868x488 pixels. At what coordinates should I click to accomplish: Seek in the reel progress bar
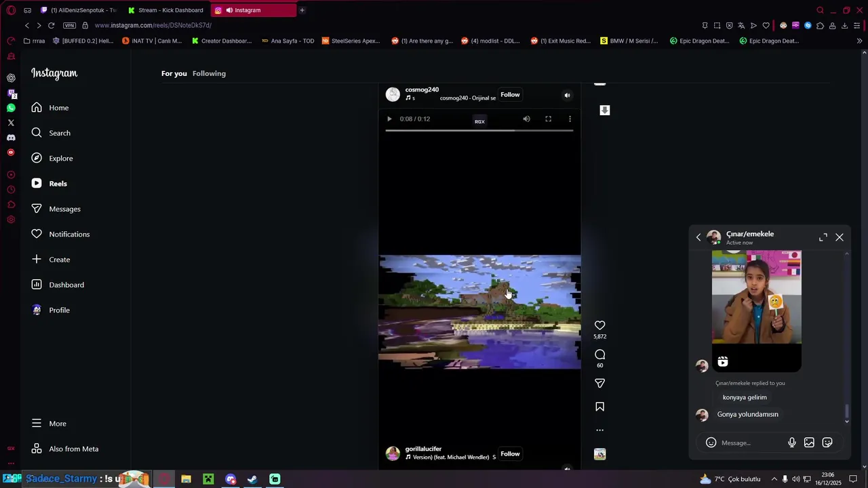coord(479,130)
